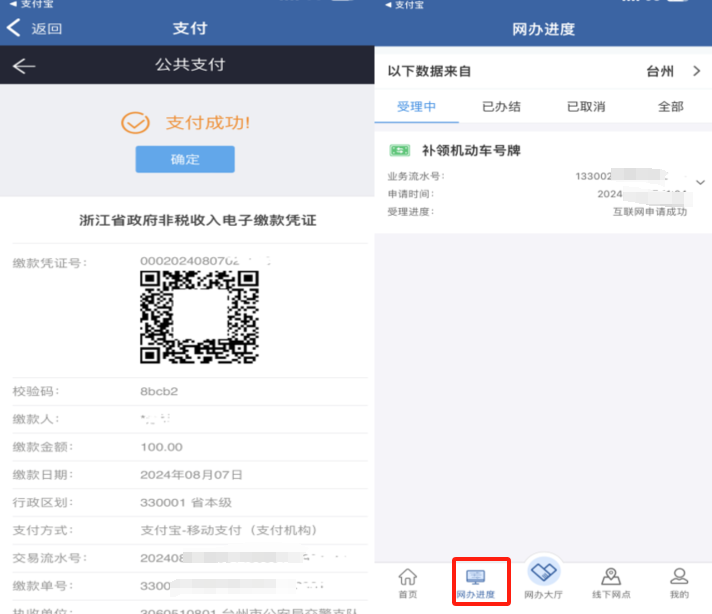Select the 缴款单号 value starting 3300

point(232,586)
